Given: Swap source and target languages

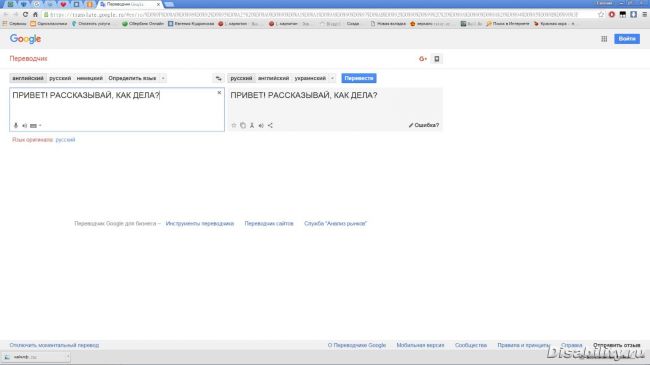Looking at the screenshot, I should pos(218,78).
